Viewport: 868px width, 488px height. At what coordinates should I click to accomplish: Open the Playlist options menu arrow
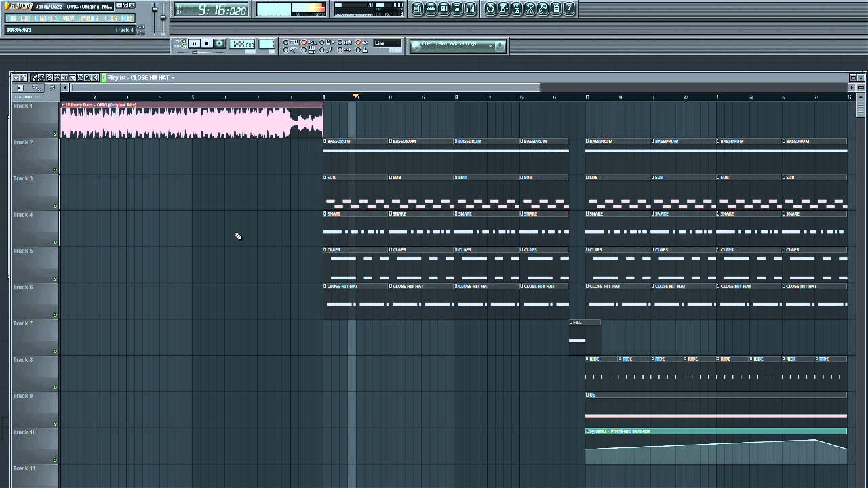16,77
